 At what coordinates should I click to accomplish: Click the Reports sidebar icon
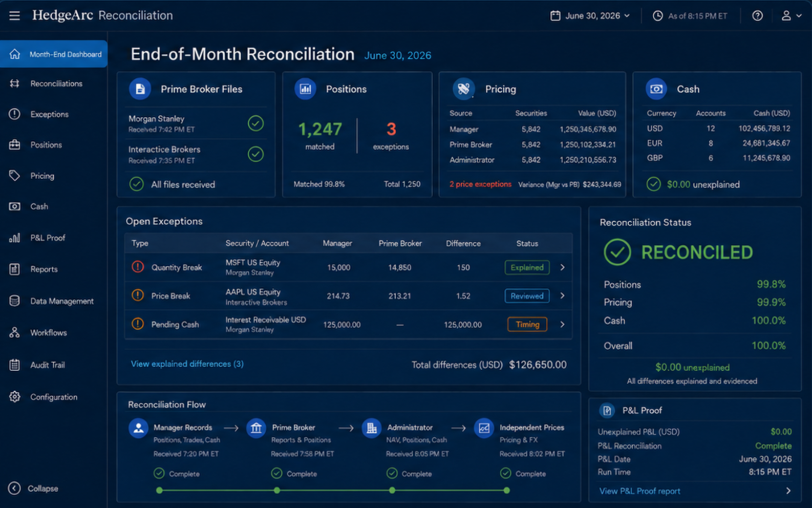pyautogui.click(x=14, y=269)
